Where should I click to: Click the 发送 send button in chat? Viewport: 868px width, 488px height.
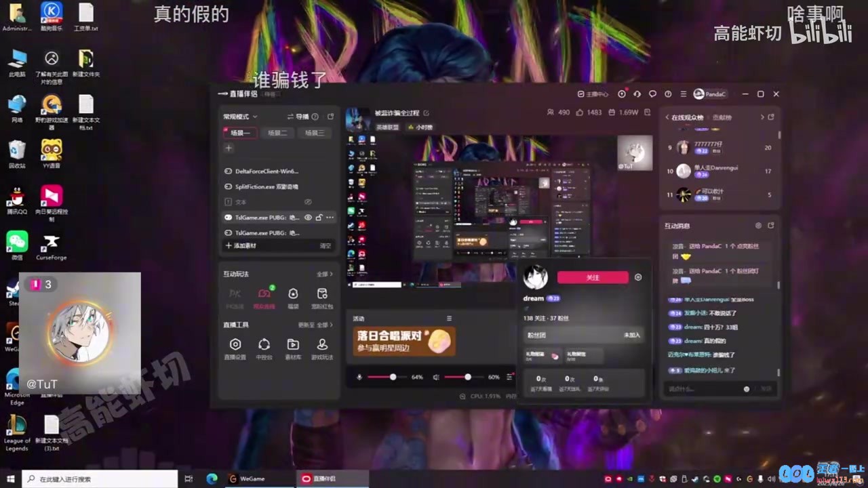point(766,389)
